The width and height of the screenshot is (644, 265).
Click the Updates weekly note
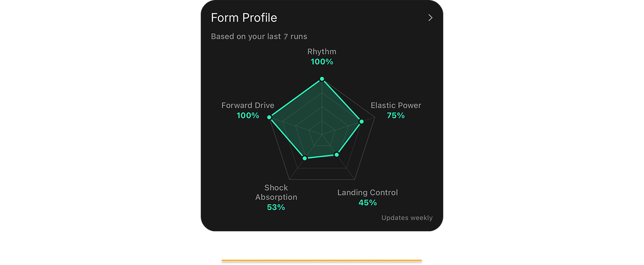click(407, 218)
